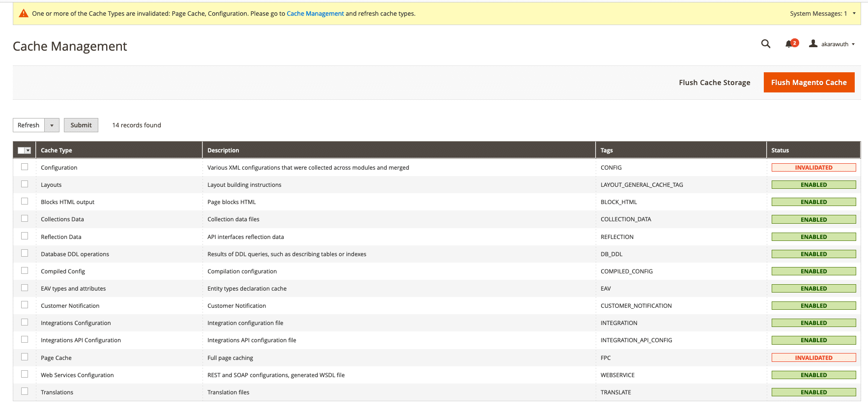Click the Configuration INVALIDATED status badge
The height and width of the screenshot is (415, 868).
813,168
